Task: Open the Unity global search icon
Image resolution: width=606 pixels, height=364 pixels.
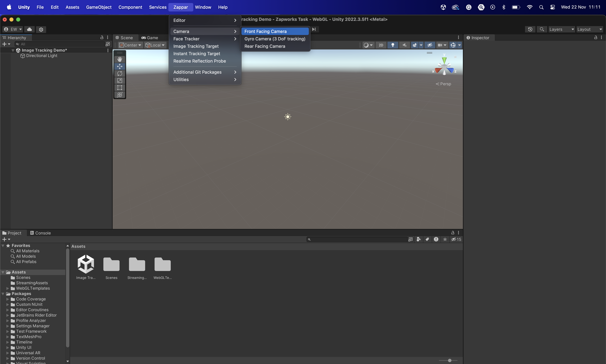Action: point(542,29)
